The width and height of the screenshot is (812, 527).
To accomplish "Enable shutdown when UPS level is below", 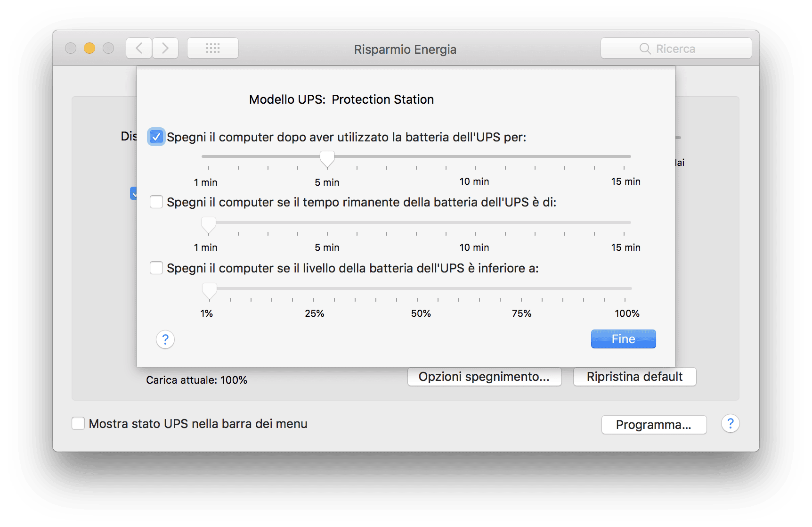I will pos(156,268).
